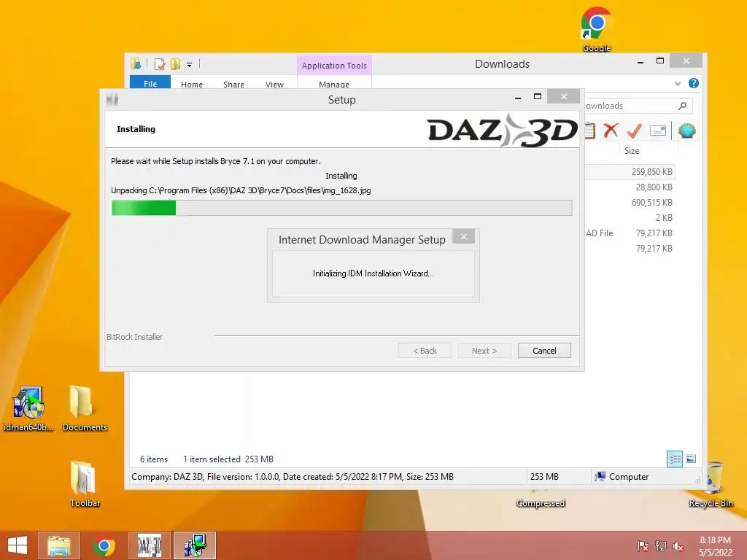Expand the ribbon with the chevron arrow
The height and width of the screenshot is (560, 747).
tap(678, 83)
